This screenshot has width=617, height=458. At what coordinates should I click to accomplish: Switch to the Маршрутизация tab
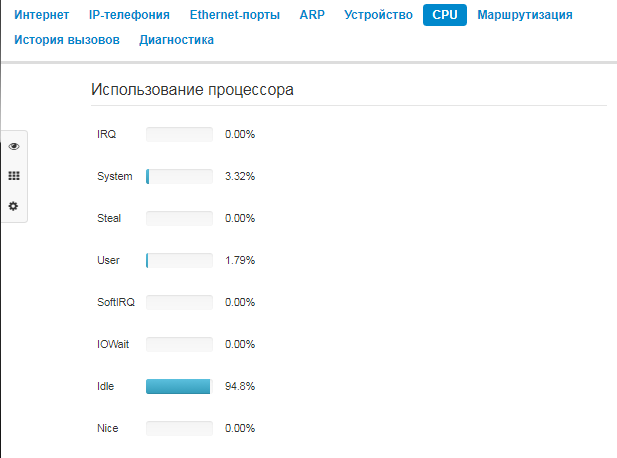[x=525, y=15]
